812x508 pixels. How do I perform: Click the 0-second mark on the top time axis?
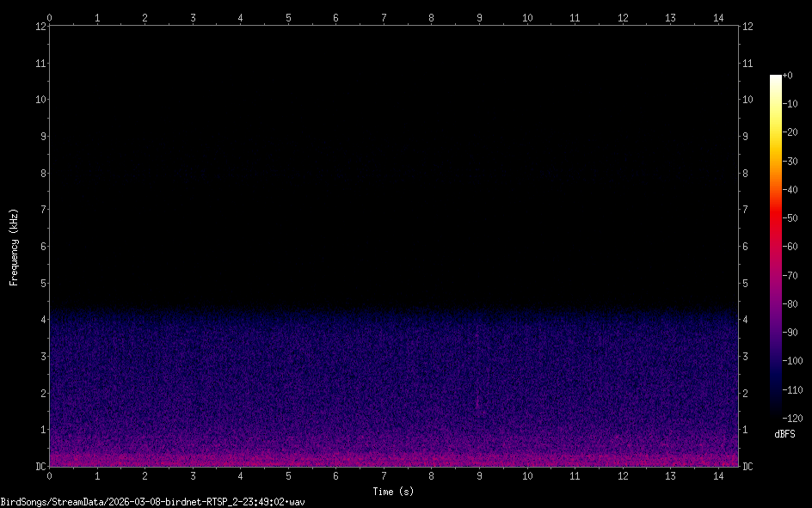click(50, 16)
